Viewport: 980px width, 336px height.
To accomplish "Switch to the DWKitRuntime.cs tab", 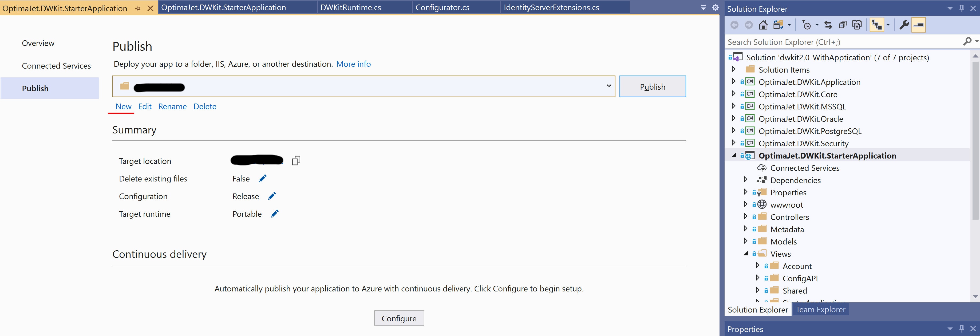I will point(364,7).
